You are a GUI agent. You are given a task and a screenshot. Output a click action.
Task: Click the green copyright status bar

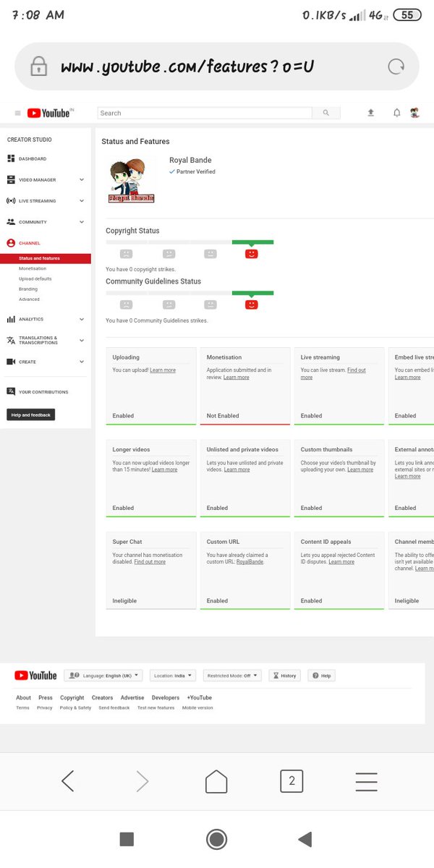point(252,242)
